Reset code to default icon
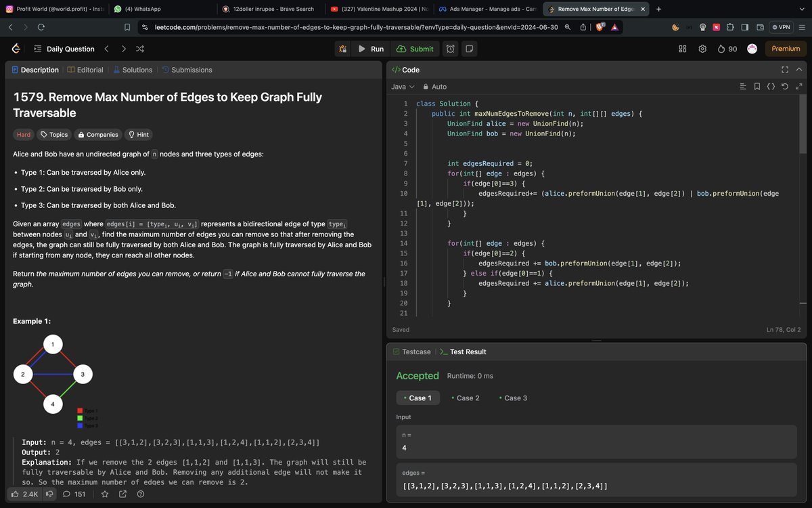Image resolution: width=812 pixels, height=508 pixels. [x=784, y=87]
